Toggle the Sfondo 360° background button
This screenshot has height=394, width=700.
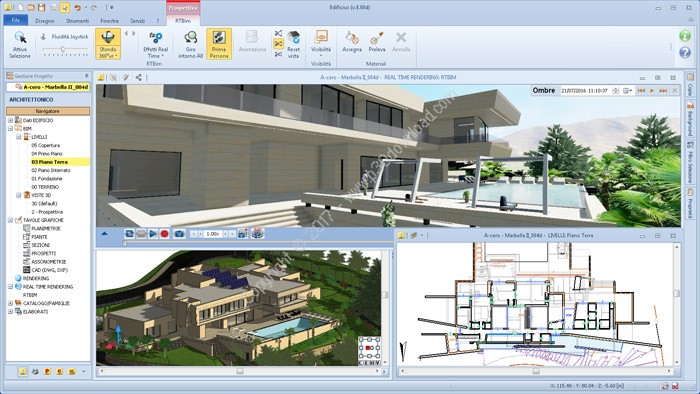[108, 44]
